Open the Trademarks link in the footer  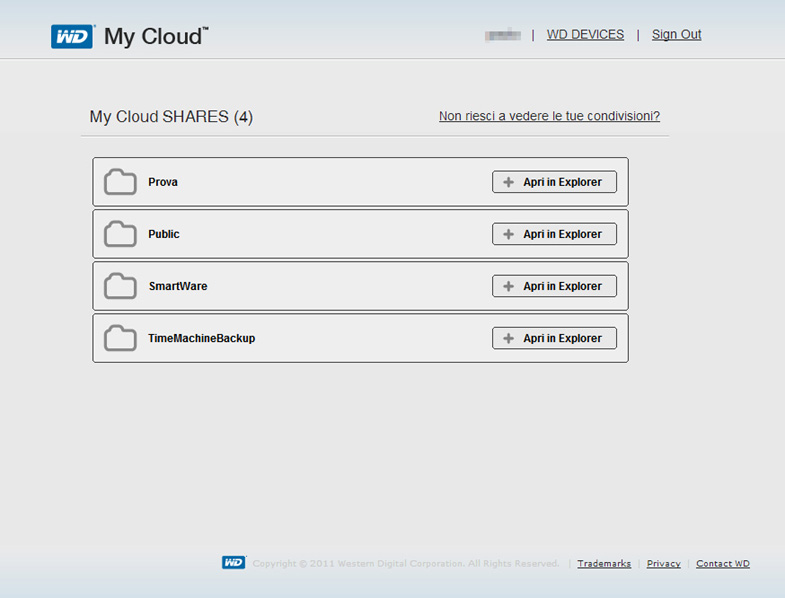(604, 563)
